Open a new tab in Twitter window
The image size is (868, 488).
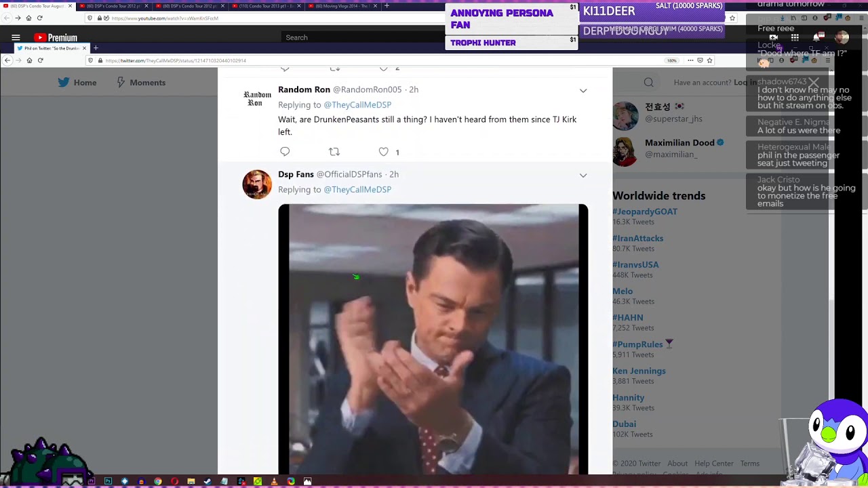point(96,48)
